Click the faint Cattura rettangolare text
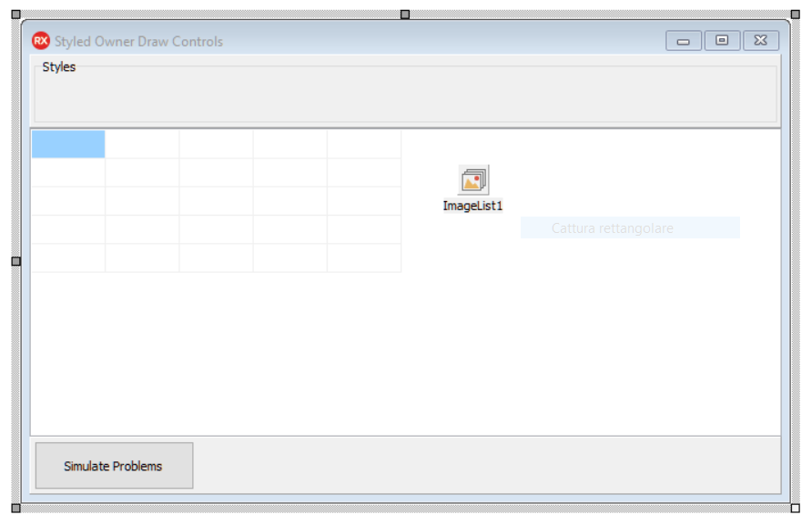The image size is (812, 525). point(612,228)
